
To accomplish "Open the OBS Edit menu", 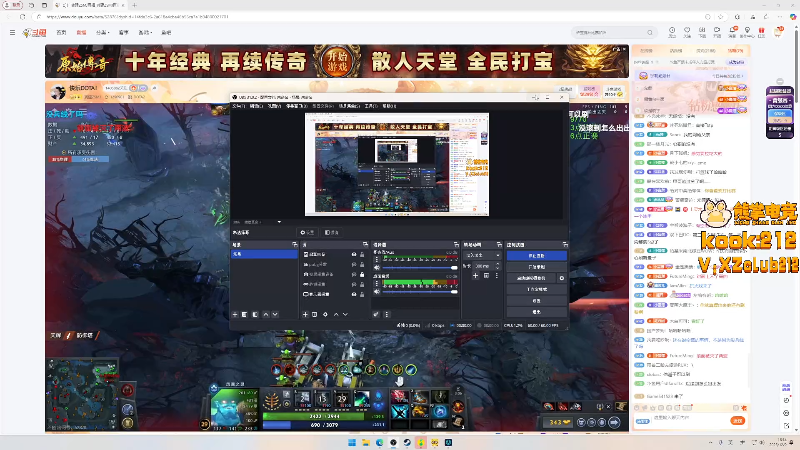I will (x=256, y=106).
